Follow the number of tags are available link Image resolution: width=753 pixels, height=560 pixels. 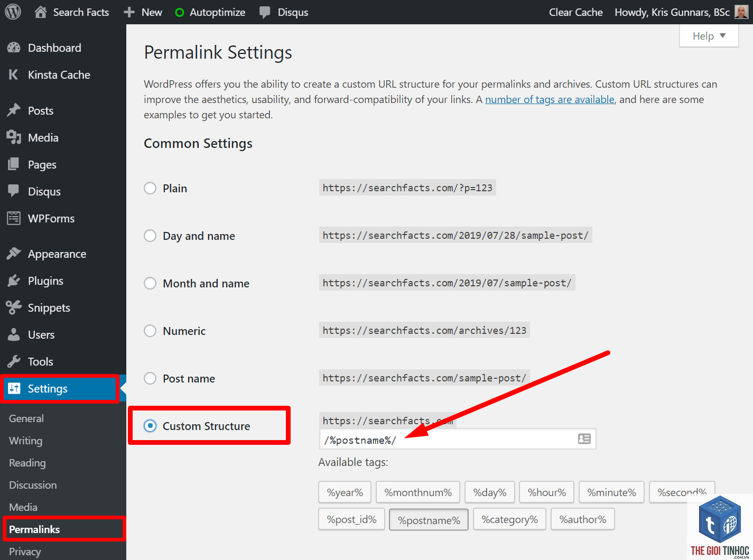coord(550,99)
